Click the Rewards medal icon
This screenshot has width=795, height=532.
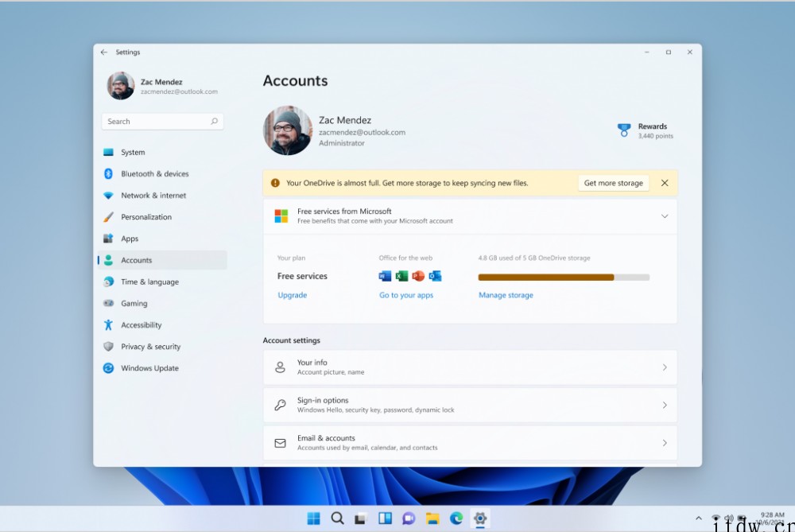coord(624,130)
